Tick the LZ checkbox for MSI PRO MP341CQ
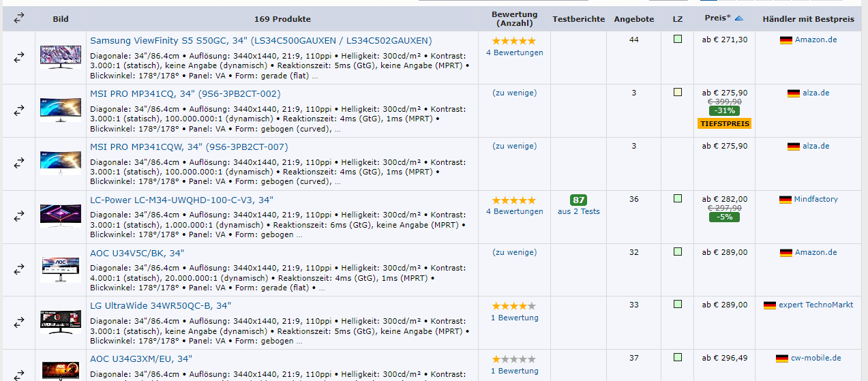868x381 pixels. pos(678,93)
